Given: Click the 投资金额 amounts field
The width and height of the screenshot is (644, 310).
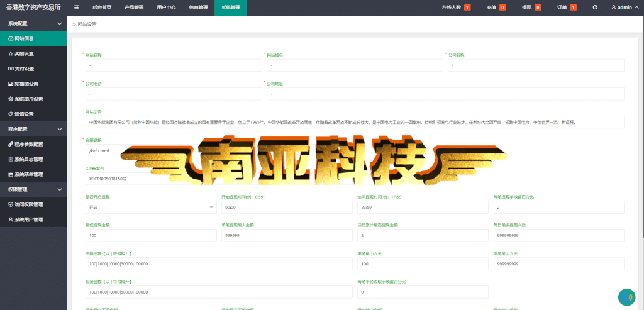Looking at the screenshot, I should pos(219,292).
